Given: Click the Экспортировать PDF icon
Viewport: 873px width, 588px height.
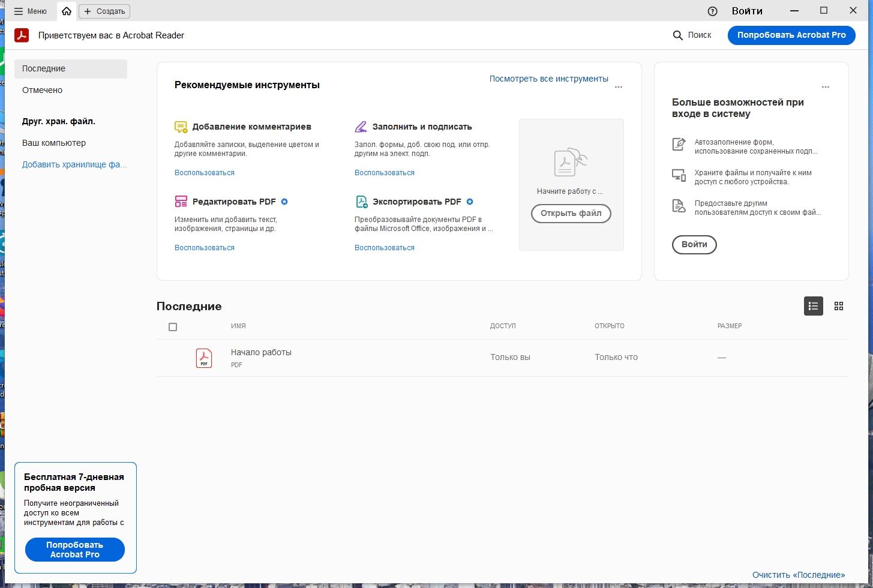Looking at the screenshot, I should pos(361,202).
